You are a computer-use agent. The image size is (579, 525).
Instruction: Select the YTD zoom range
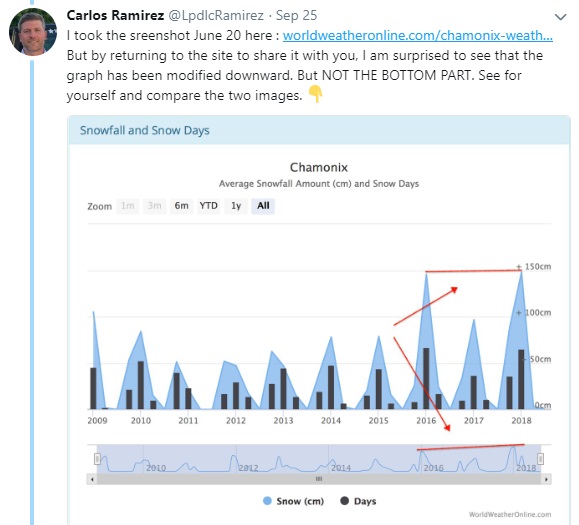tap(209, 206)
